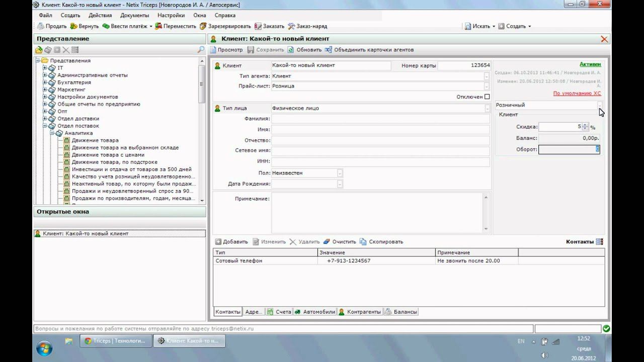This screenshot has height=362, width=644.
Task: Click the grid view icon in Представление toolbar
Action: [75, 50]
